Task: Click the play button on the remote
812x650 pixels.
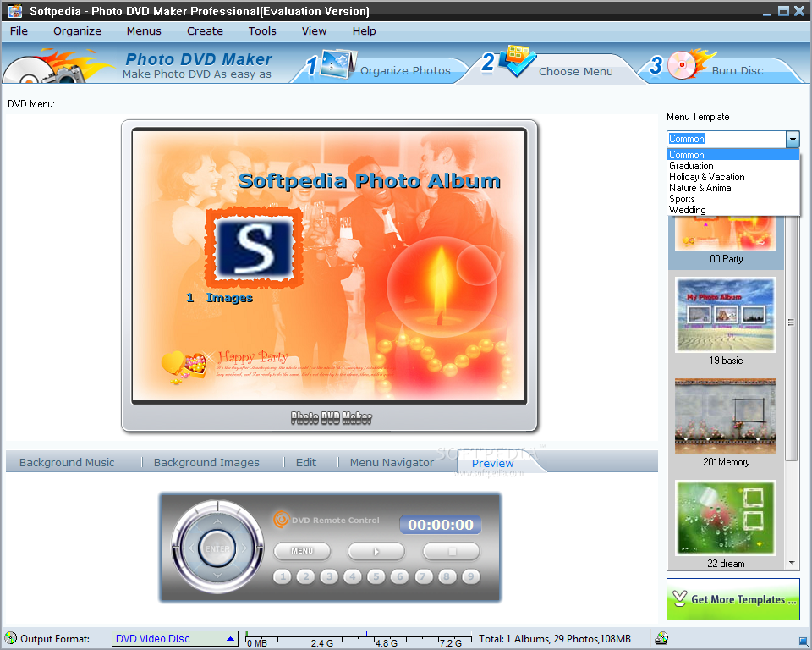Action: [x=376, y=552]
